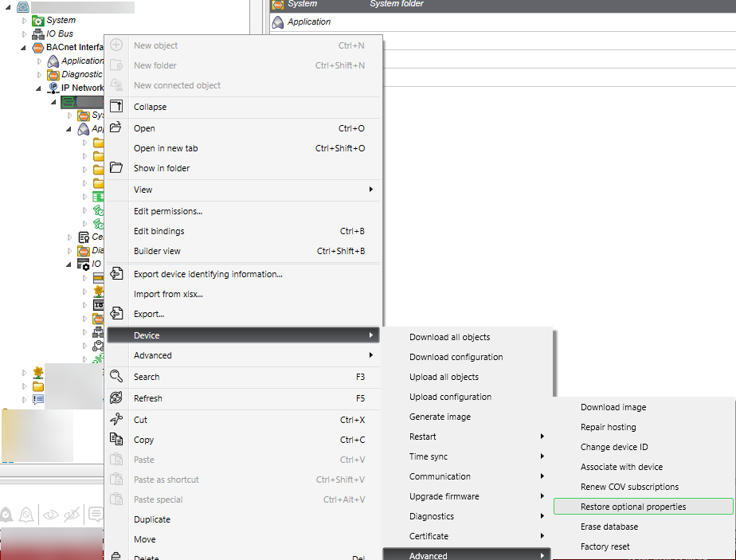Choose Erase database in Advanced submenu
736x560 pixels.
(x=643, y=527)
